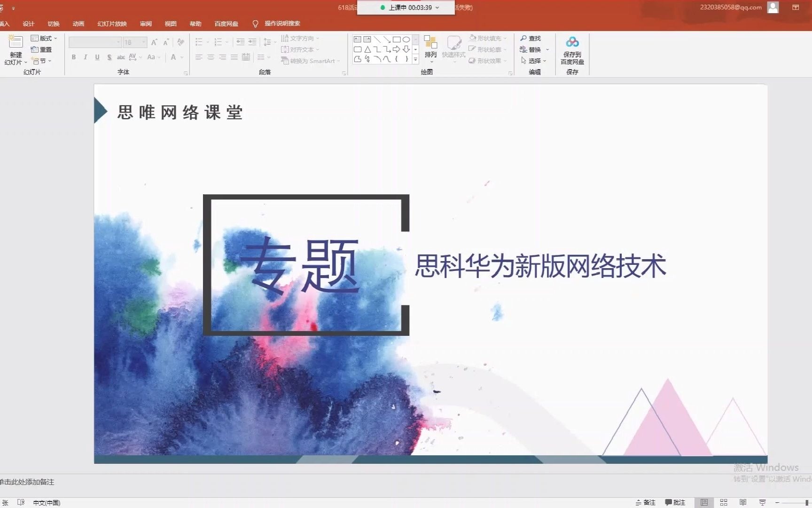Toggle text Shadow formatting
812x508 pixels.
(109, 57)
